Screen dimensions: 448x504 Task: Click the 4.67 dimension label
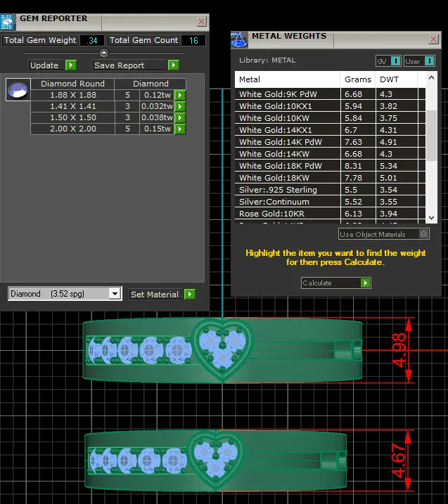399,460
